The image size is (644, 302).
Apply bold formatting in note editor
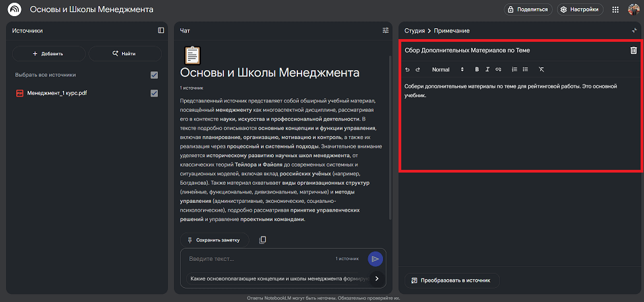(x=477, y=69)
